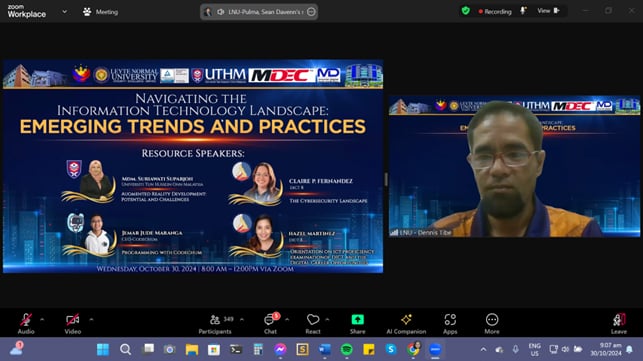This screenshot has width=643, height=361.
Task: Open the More options menu
Action: (492, 323)
